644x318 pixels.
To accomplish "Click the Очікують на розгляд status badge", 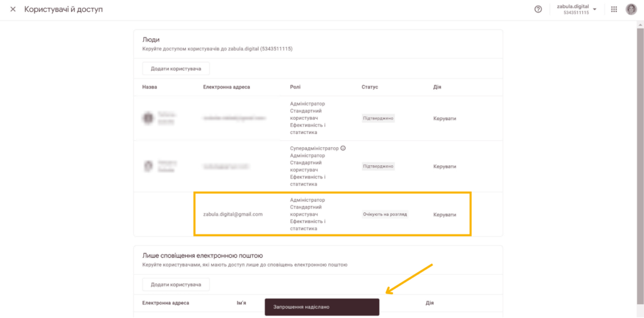I will 386,214.
